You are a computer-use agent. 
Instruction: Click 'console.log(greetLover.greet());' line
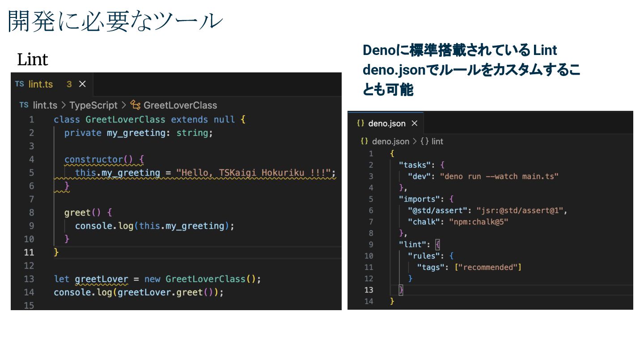coord(139,292)
